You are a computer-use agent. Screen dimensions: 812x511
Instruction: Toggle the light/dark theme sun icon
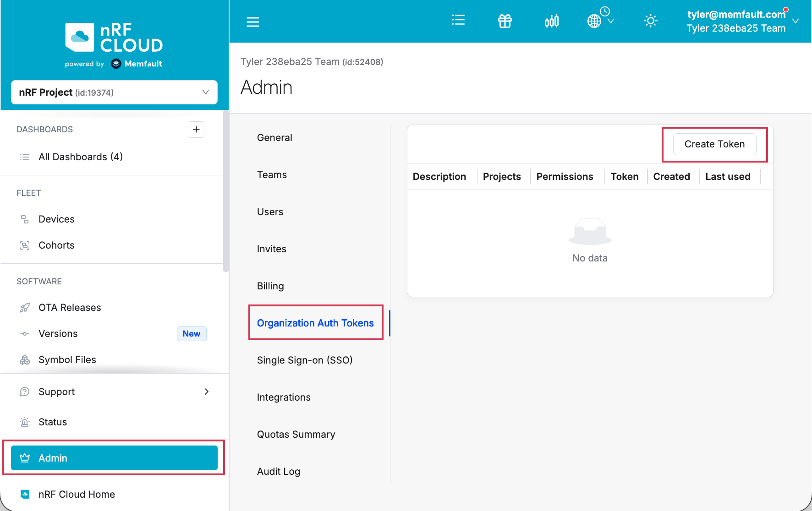(651, 21)
